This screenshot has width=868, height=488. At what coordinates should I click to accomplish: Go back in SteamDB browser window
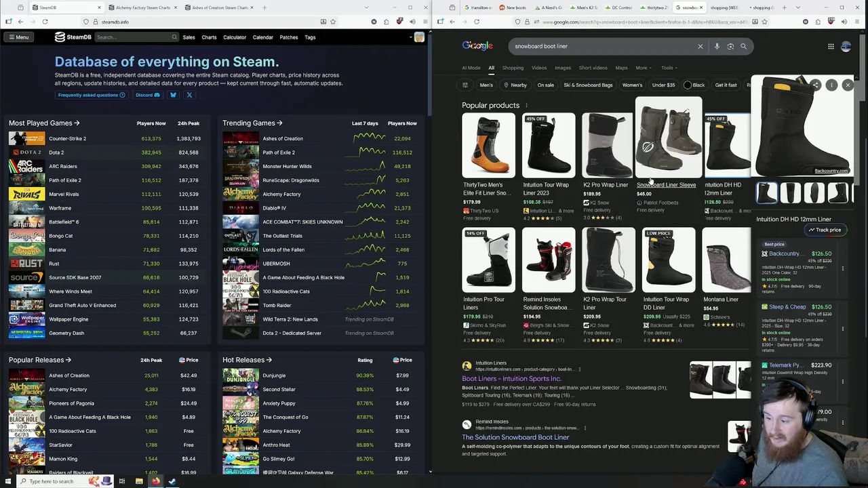[x=20, y=22]
